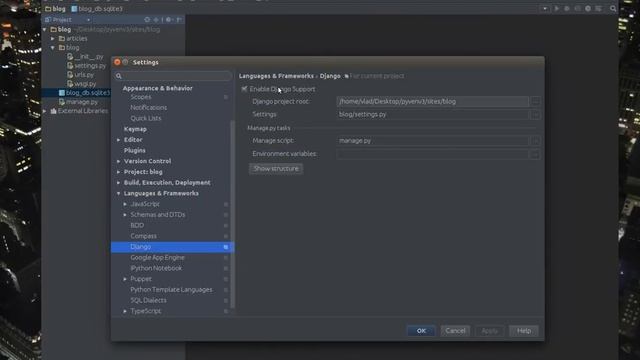Click the Apply button
The height and width of the screenshot is (360, 640).
point(489,331)
